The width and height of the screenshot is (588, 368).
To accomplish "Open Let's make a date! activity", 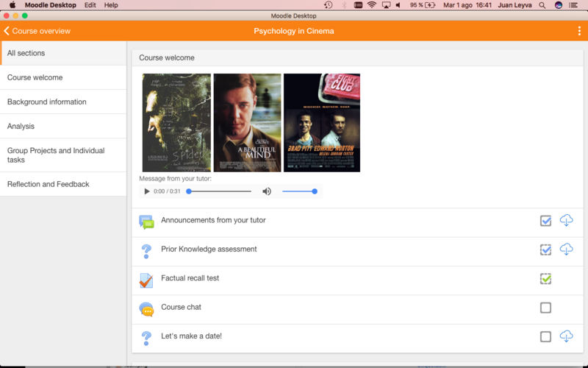I will point(191,336).
